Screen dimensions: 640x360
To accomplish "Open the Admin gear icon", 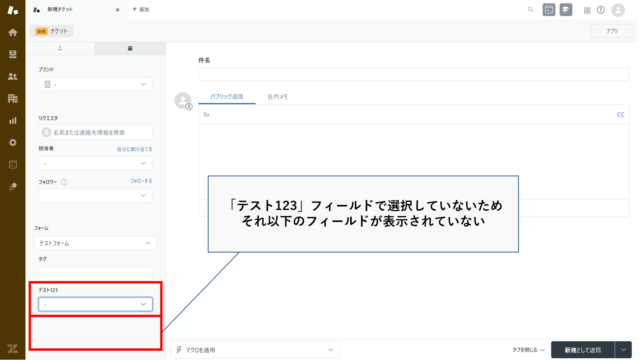I will pos(13,142).
